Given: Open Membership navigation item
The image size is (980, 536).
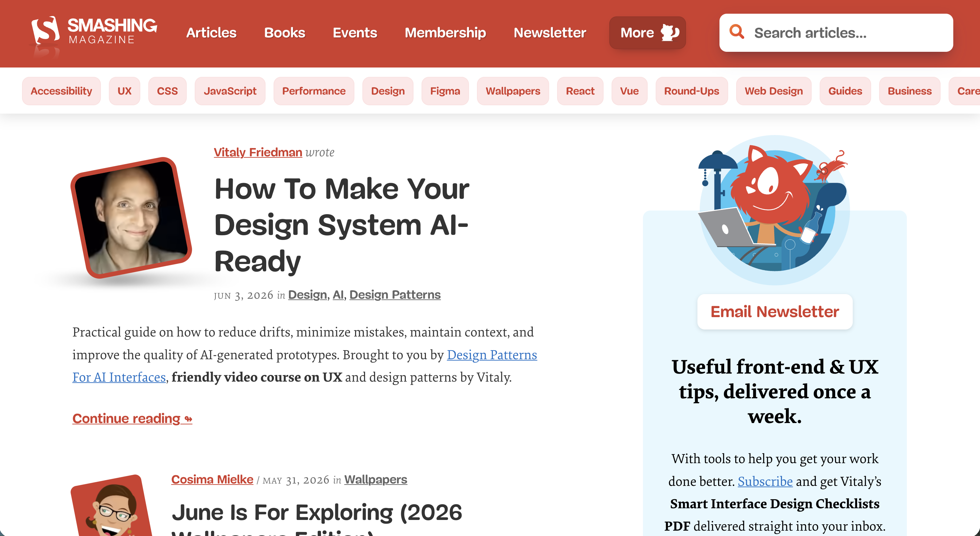Looking at the screenshot, I should point(445,33).
